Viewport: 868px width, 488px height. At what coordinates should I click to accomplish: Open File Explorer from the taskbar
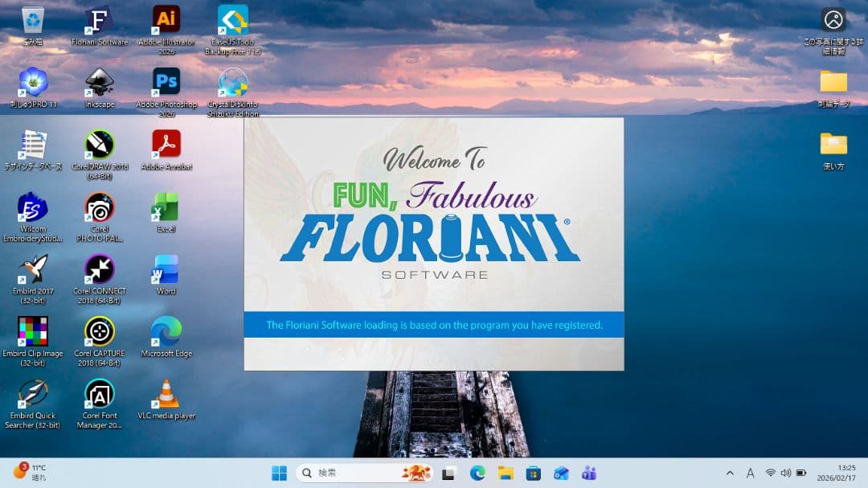pyautogui.click(x=506, y=473)
